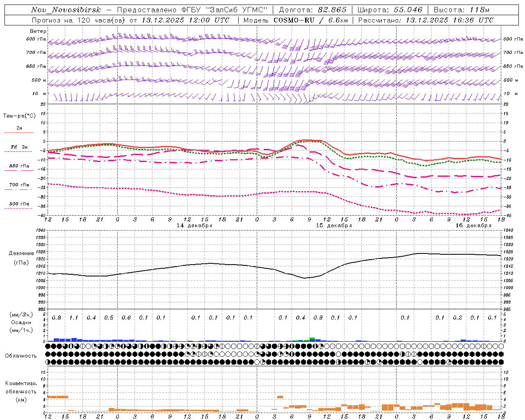Click the Td 2м dew point legend entry
Screen dimensions: 525x420
point(19,147)
